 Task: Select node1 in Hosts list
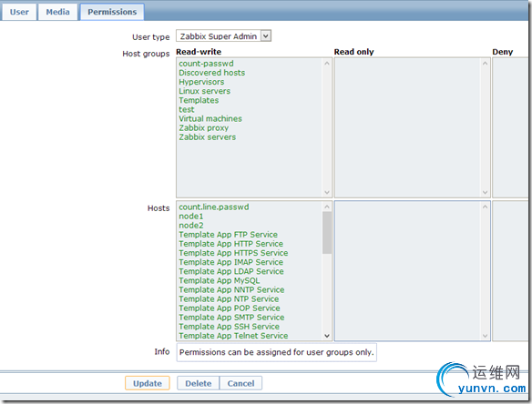[191, 217]
